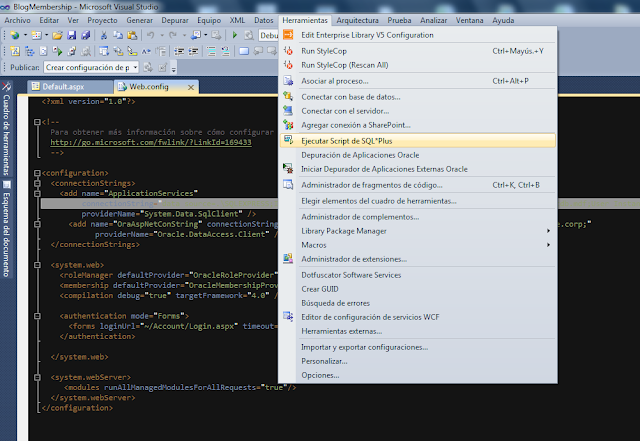Click the roleManager defaultProvider line
This screenshot has width=640, height=441.
(x=169, y=275)
